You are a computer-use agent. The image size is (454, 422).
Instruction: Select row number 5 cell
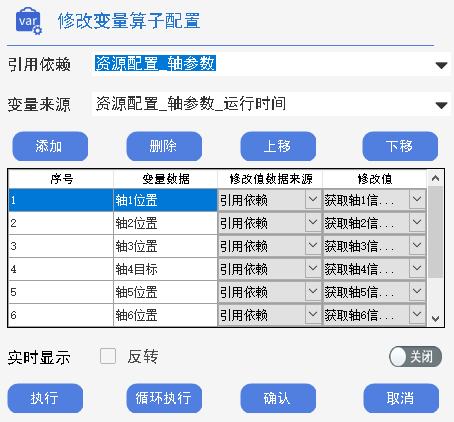(x=61, y=292)
